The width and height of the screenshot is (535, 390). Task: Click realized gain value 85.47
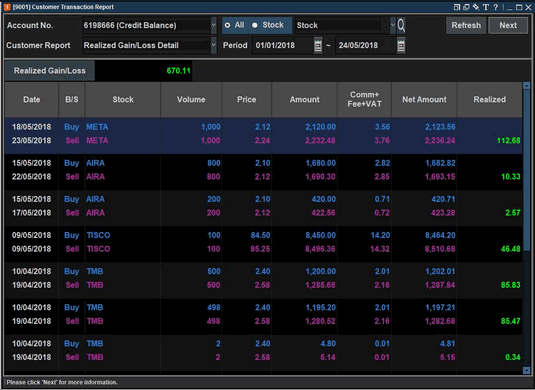[510, 321]
